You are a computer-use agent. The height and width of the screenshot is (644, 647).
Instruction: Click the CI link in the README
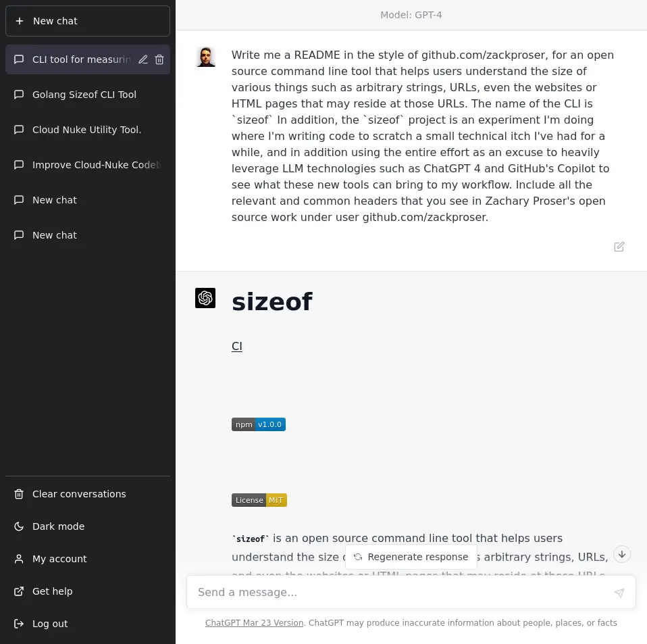click(236, 346)
